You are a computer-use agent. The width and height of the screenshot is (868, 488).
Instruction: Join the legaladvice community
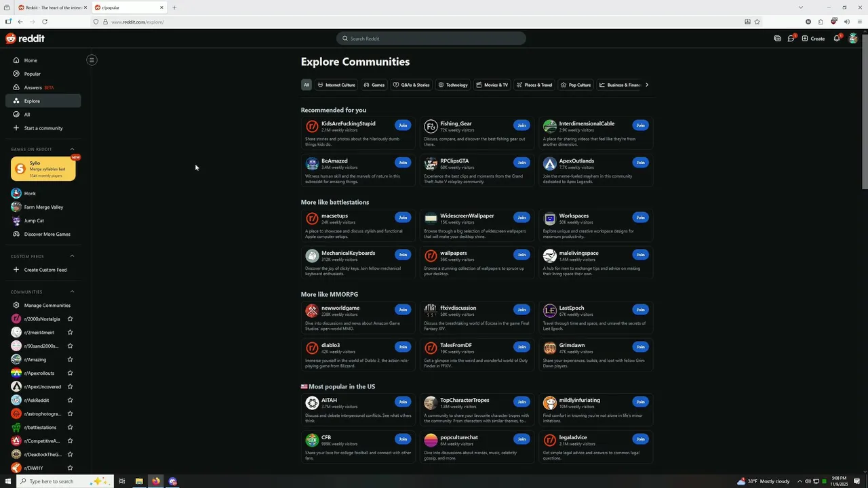640,439
